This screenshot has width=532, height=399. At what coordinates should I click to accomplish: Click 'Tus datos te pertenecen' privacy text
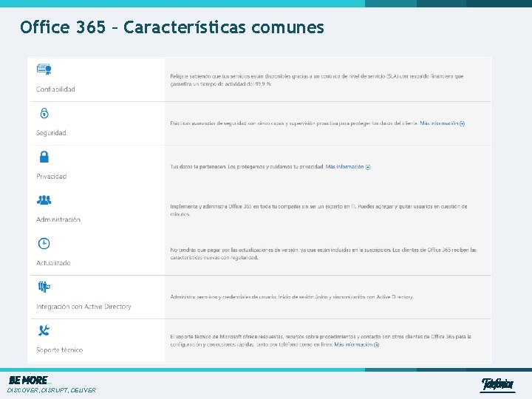pos(248,166)
